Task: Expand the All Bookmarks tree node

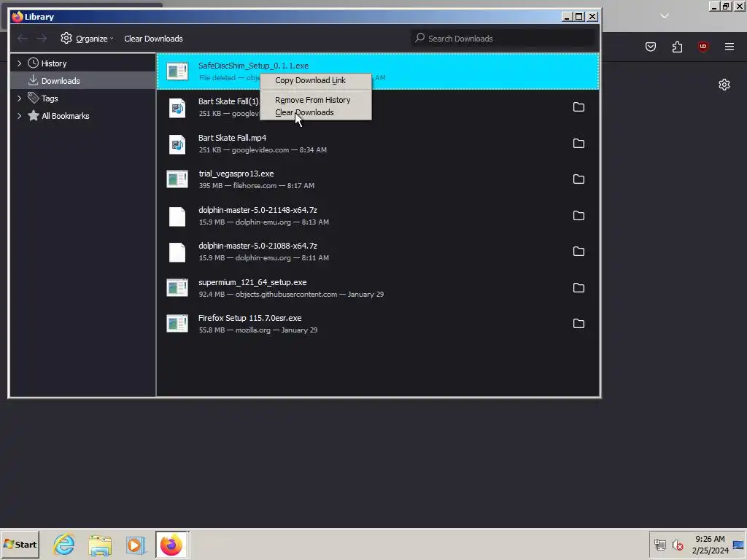Action: (20, 116)
